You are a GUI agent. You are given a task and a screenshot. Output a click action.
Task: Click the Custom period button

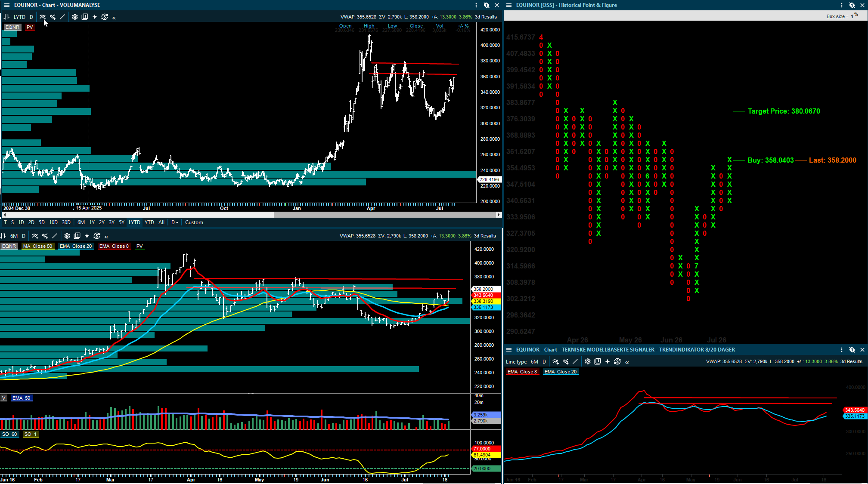(x=194, y=222)
